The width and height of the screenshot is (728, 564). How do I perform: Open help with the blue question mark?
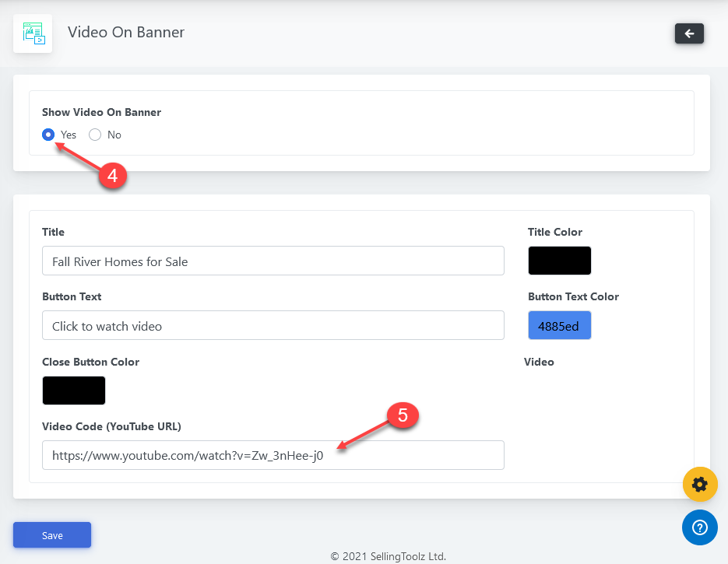coord(699,528)
